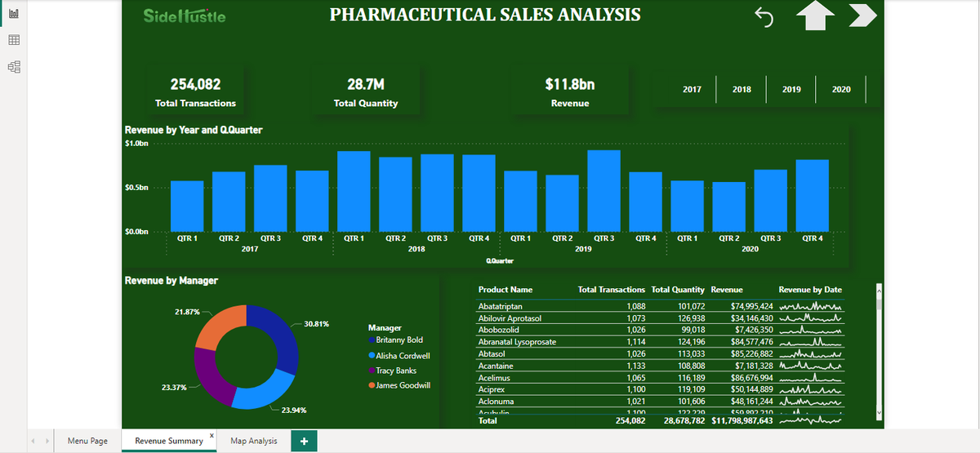Open the Report view icon
980x453 pixels.
click(x=14, y=15)
